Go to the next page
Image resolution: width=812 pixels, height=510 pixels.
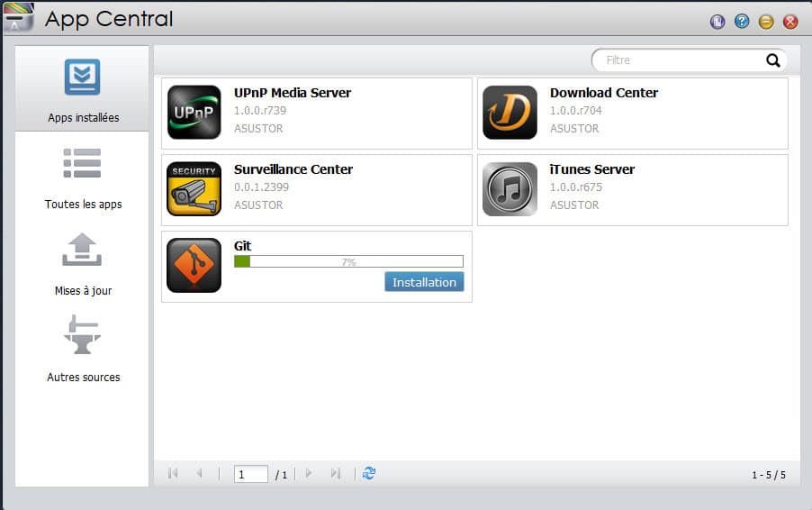(309, 473)
